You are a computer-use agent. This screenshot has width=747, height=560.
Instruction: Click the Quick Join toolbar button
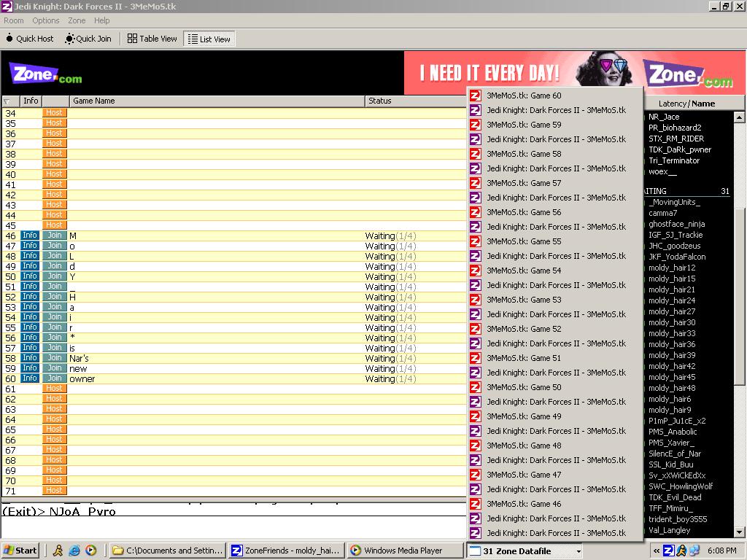pos(88,39)
